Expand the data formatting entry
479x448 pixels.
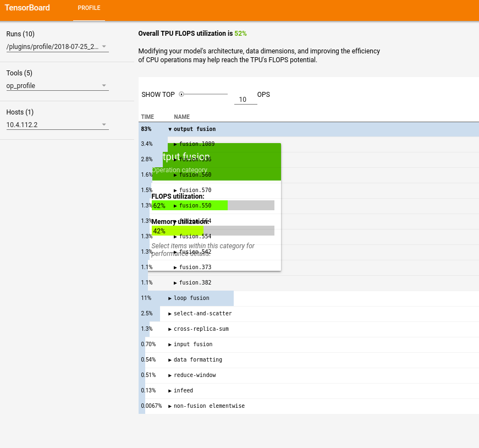(170, 359)
